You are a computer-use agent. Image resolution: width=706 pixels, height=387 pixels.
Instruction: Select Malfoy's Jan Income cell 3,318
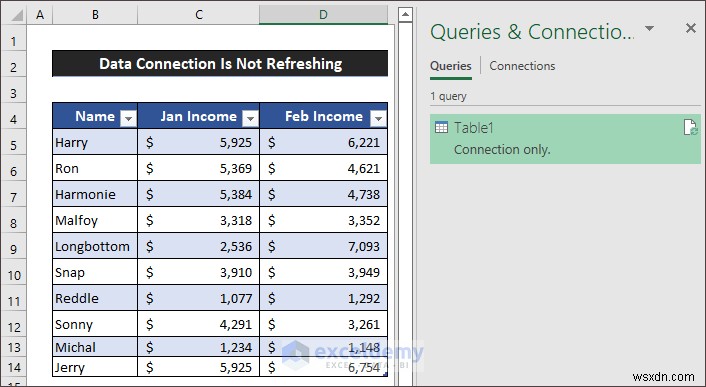[x=199, y=220]
